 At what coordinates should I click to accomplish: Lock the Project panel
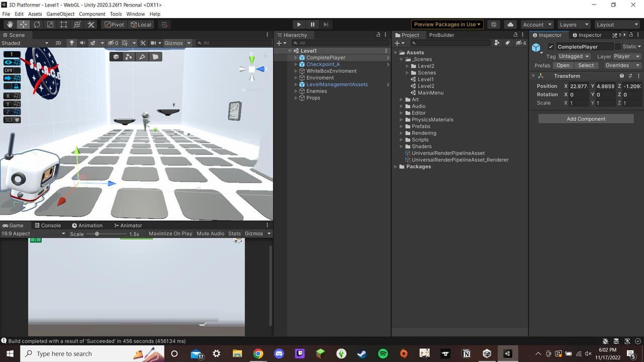pos(515,35)
